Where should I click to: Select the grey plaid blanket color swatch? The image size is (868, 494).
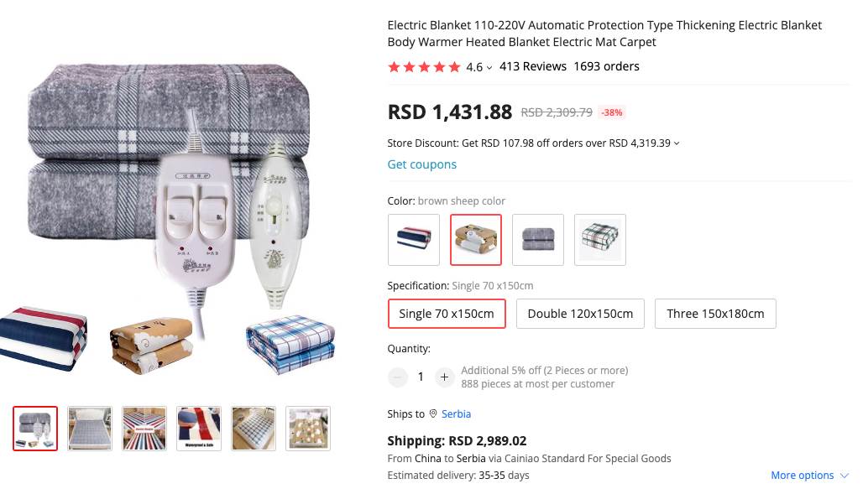tap(538, 240)
